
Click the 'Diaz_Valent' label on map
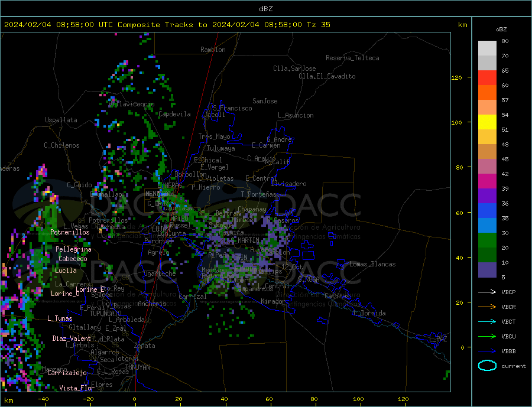[x=72, y=338]
